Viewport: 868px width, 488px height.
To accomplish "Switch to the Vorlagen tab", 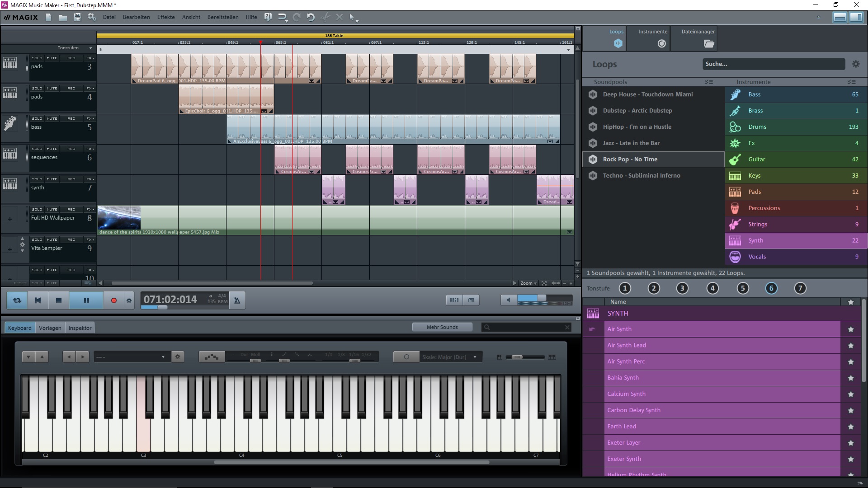I will (x=49, y=328).
